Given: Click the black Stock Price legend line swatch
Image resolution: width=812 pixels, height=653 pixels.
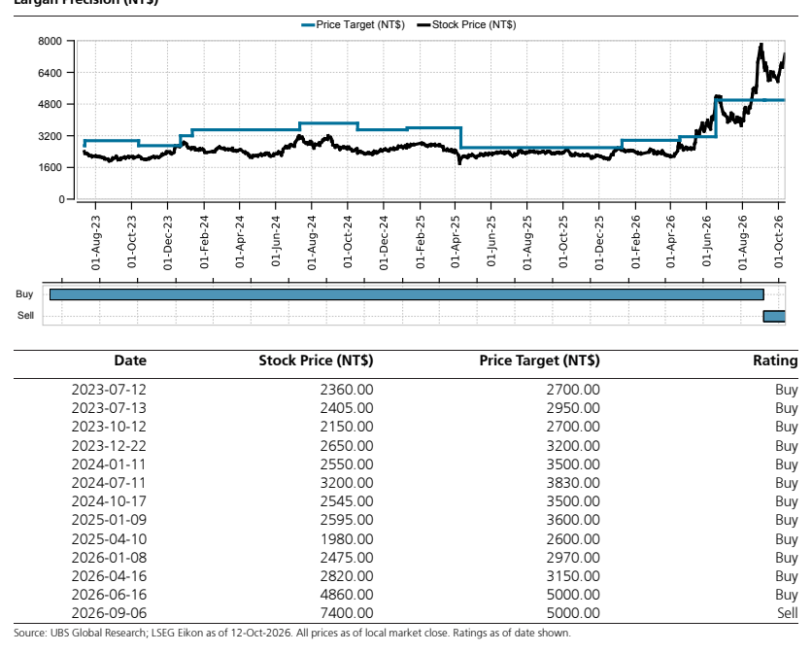Looking at the screenshot, I should pos(424,25).
